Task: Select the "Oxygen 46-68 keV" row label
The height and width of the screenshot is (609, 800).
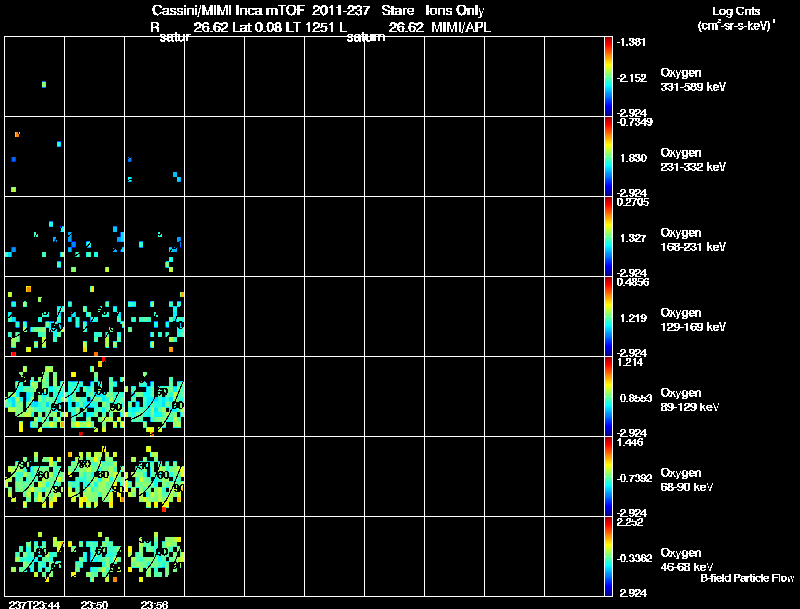Action: [x=687, y=560]
